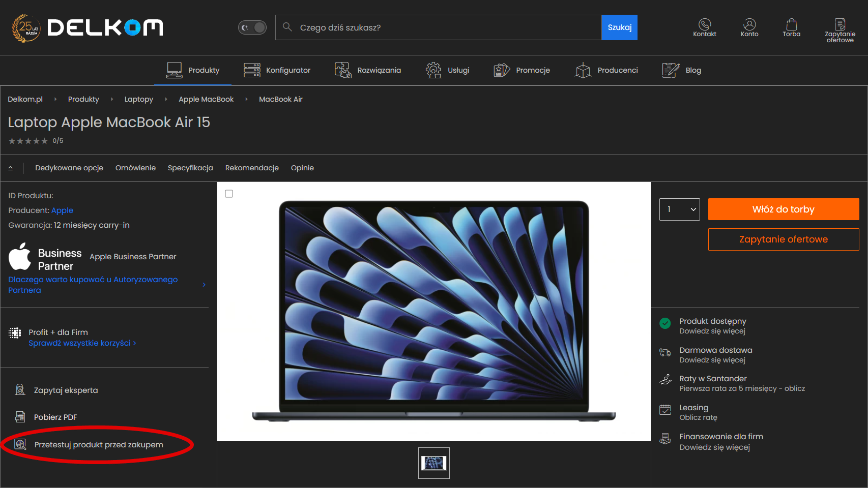Switch to Rekomendacje tab
868x488 pixels.
tap(252, 168)
